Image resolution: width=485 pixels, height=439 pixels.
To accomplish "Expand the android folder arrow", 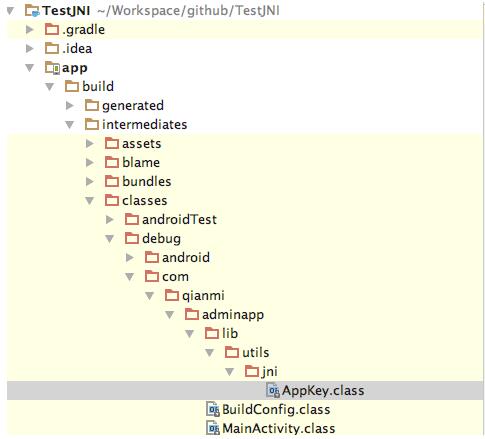I will (x=130, y=257).
